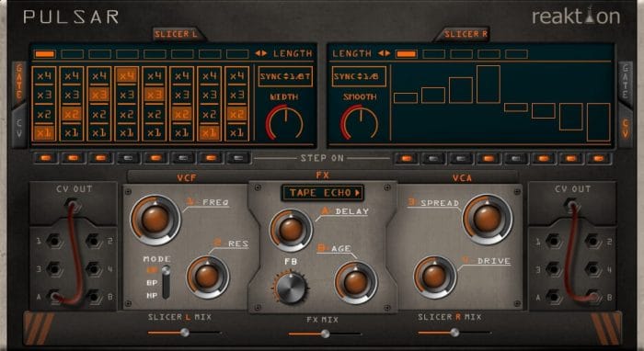Click the AGE knob in FX section
The image size is (644, 351).
coord(356,282)
